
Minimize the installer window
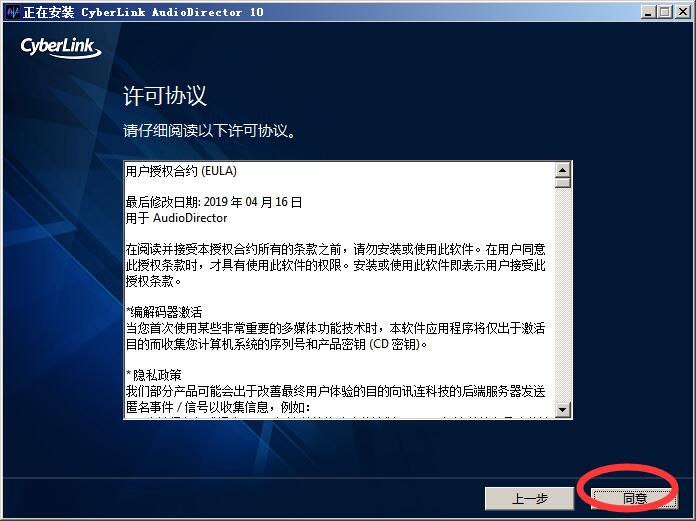(649, 12)
